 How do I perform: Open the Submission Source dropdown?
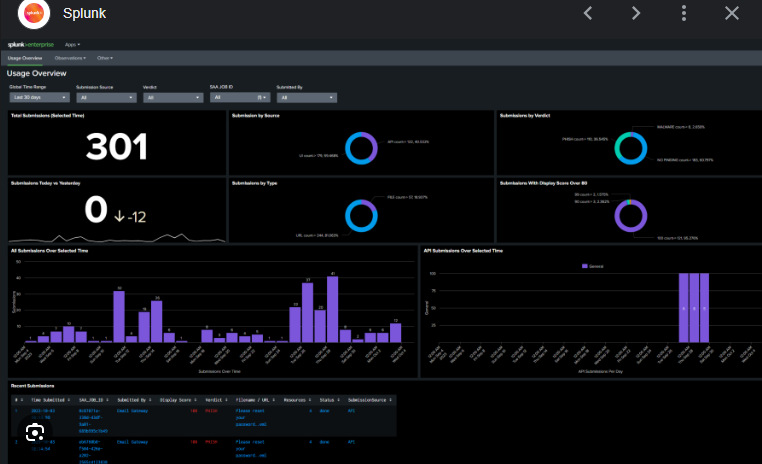106,98
